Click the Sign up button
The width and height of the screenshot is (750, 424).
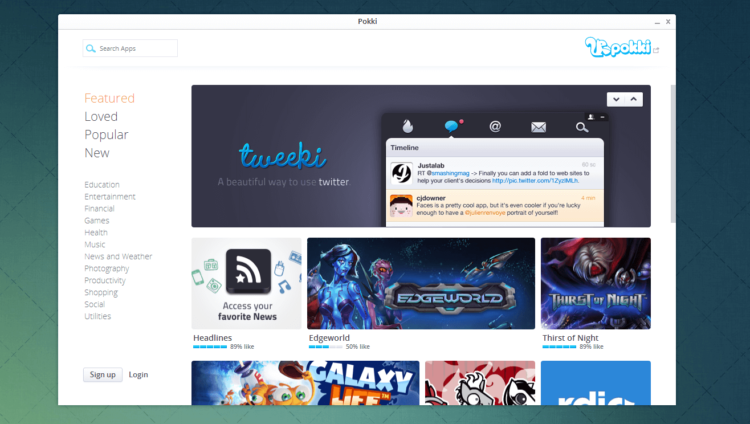tap(103, 374)
